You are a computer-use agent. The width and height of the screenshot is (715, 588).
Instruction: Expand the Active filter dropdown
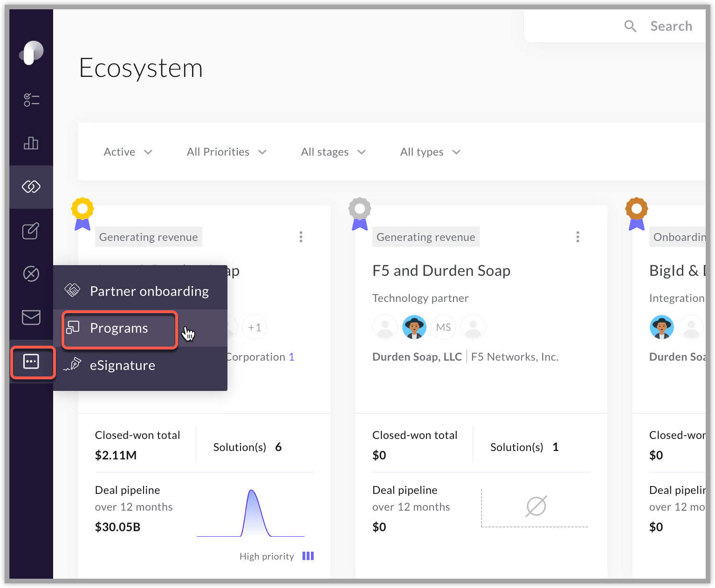click(127, 151)
